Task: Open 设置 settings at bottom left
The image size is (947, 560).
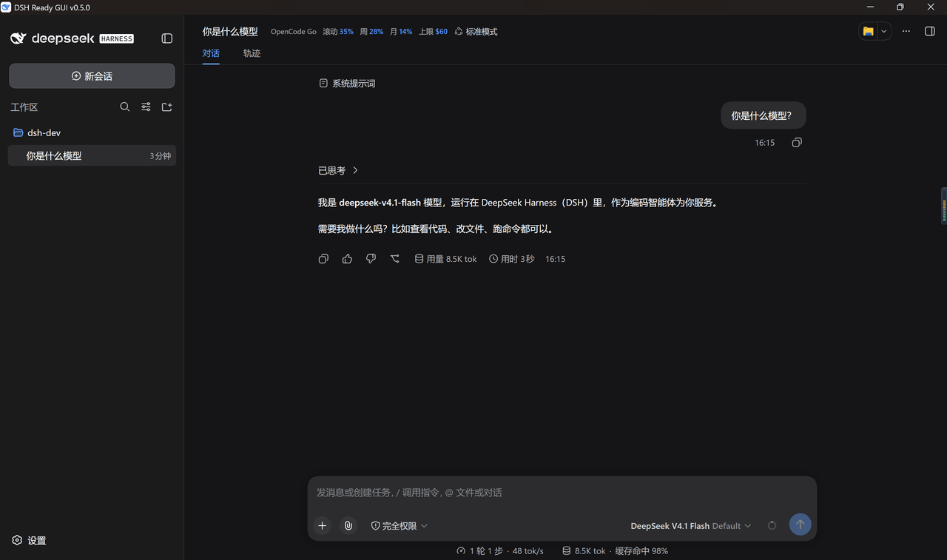Action: (30, 541)
